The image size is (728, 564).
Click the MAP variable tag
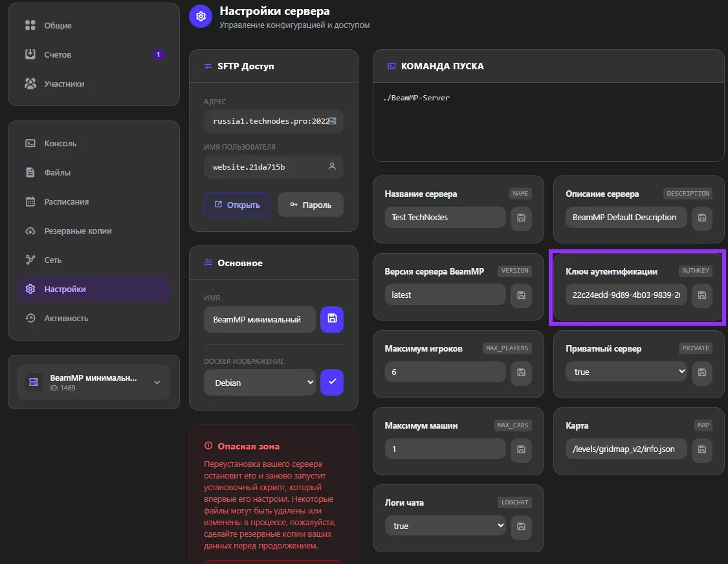[703, 425]
